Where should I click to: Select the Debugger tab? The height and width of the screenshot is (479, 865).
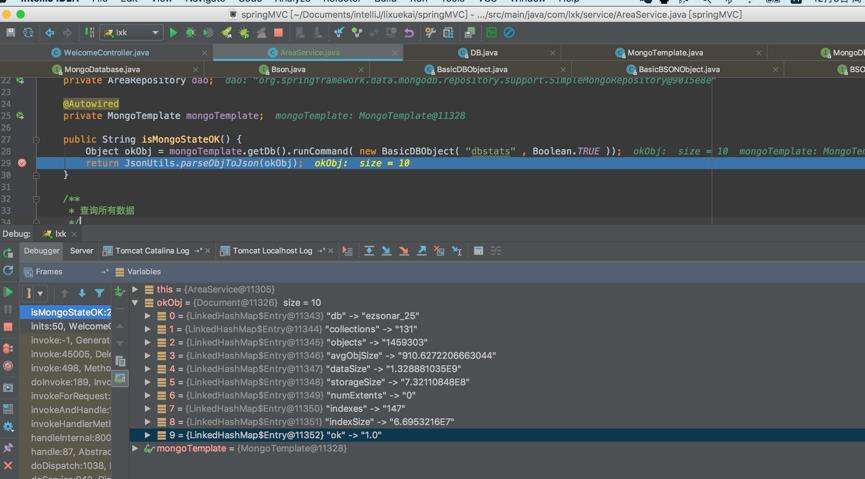41,251
